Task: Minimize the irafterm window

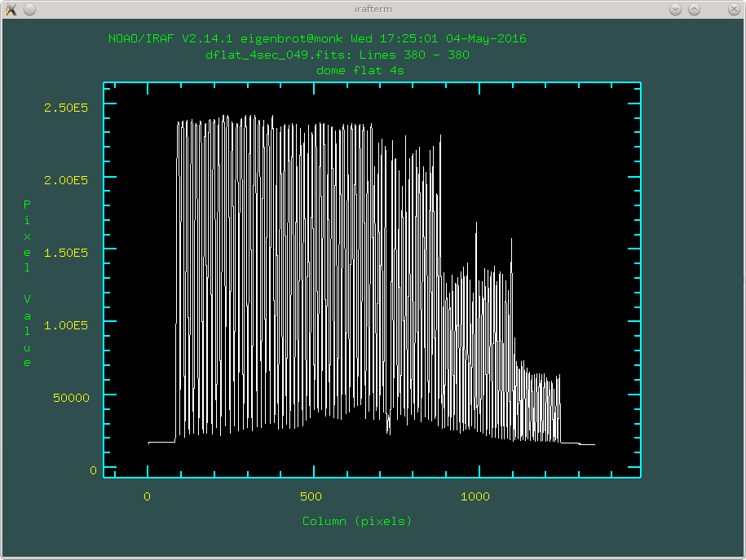Action: coord(675,9)
